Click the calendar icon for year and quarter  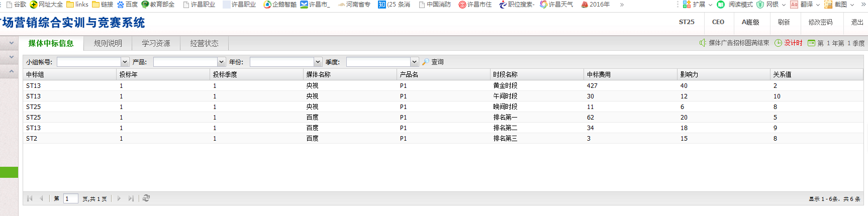tap(811, 43)
